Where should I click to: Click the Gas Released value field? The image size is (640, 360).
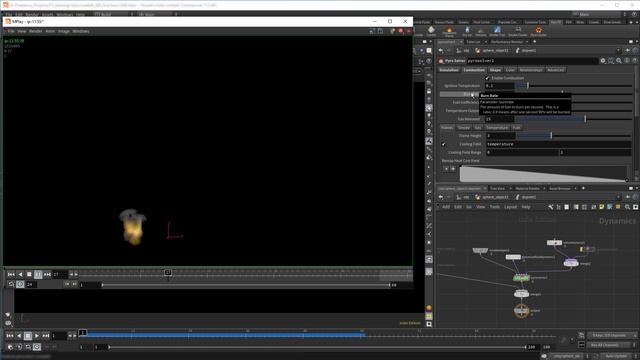[x=499, y=119]
